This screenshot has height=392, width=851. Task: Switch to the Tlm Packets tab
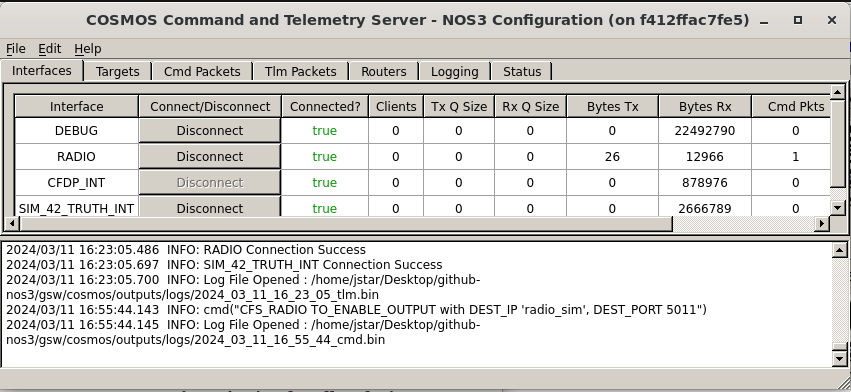click(300, 72)
